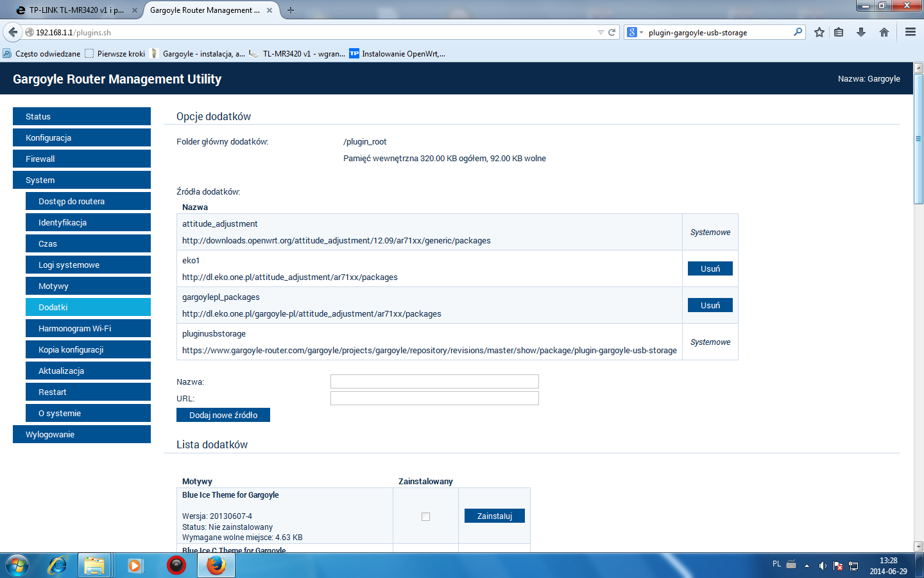Remove the eko1 plugin source
This screenshot has height=578, width=924.
710,268
